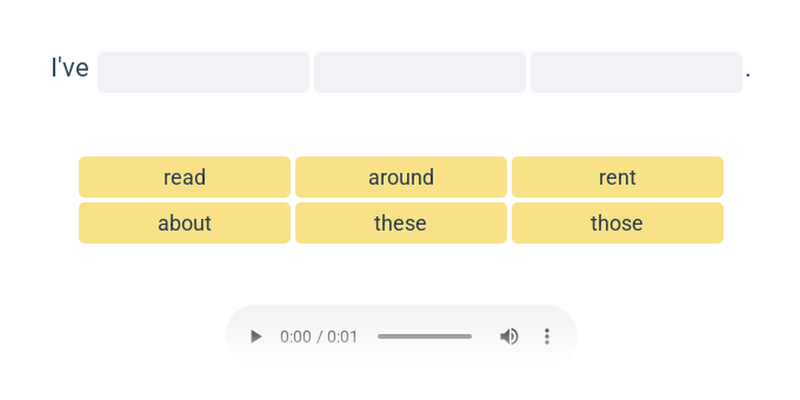800x400 pixels.
Task: Click the last empty slot before the period
Action: click(x=636, y=72)
